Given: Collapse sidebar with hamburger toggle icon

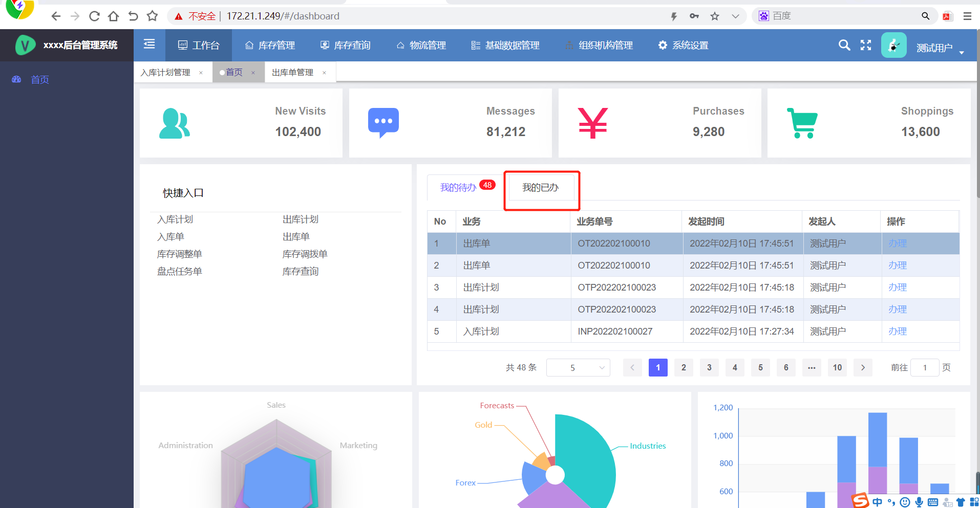Looking at the screenshot, I should click(149, 45).
